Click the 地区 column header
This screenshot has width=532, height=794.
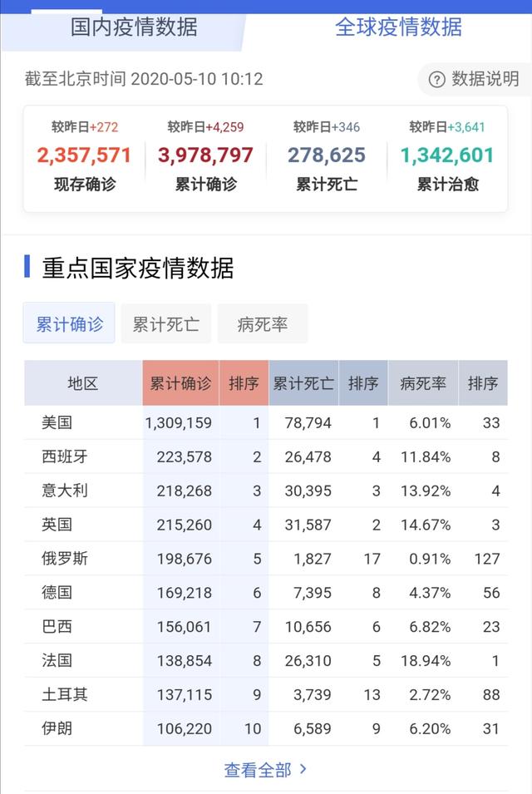point(82,383)
